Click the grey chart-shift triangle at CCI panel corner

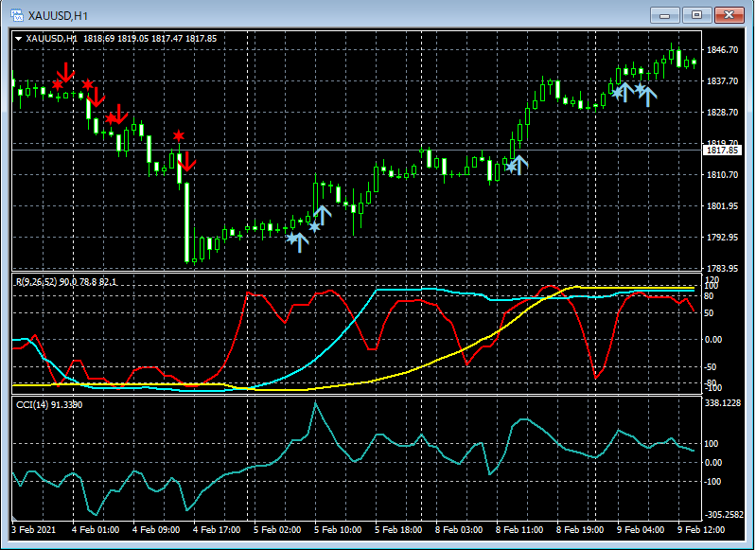point(14,518)
